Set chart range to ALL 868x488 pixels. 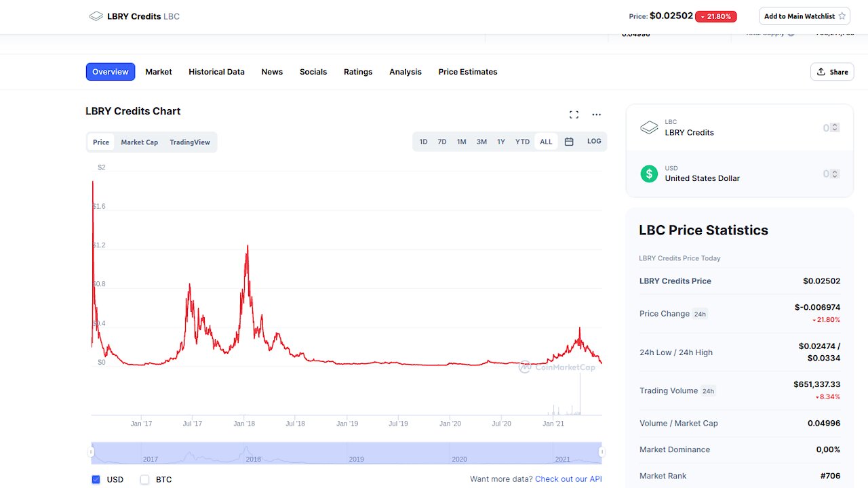click(546, 142)
